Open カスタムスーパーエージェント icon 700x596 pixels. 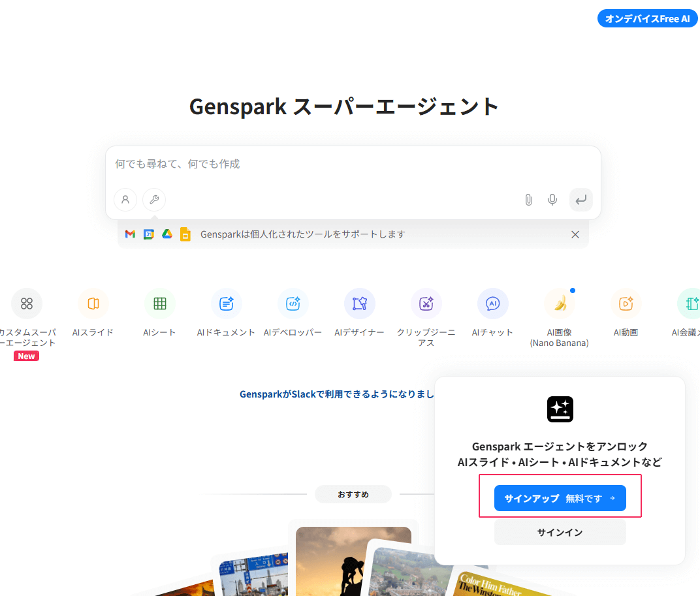click(27, 304)
